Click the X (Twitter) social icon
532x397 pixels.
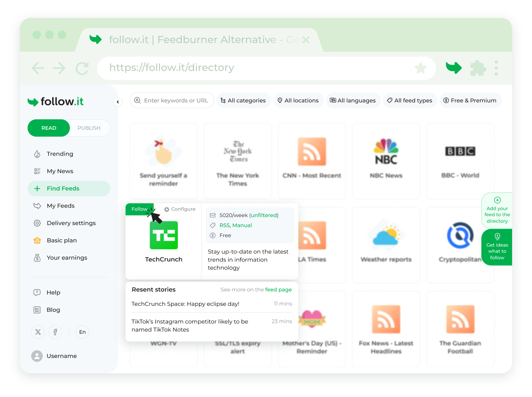(38, 332)
